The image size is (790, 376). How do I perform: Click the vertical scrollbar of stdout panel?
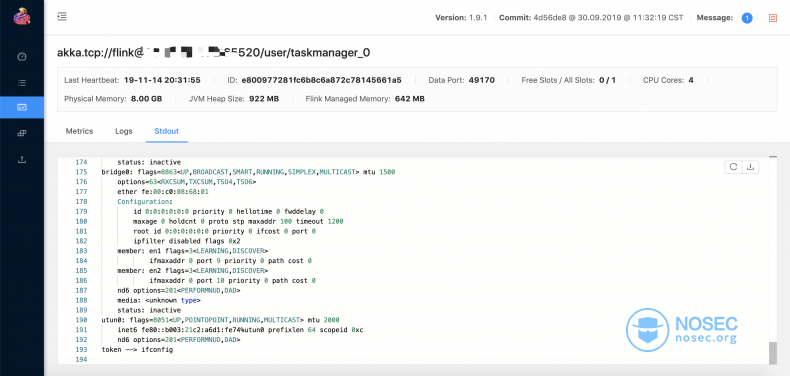coord(773,353)
